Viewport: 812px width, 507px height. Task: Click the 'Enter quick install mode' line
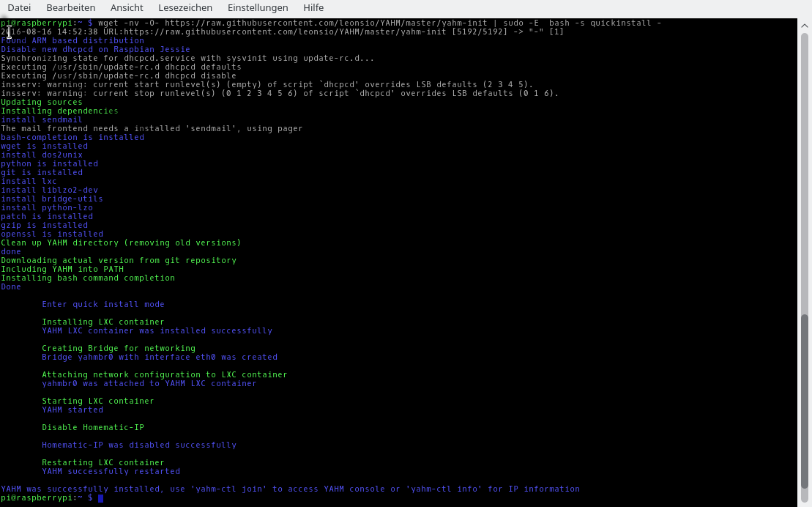[x=103, y=305]
